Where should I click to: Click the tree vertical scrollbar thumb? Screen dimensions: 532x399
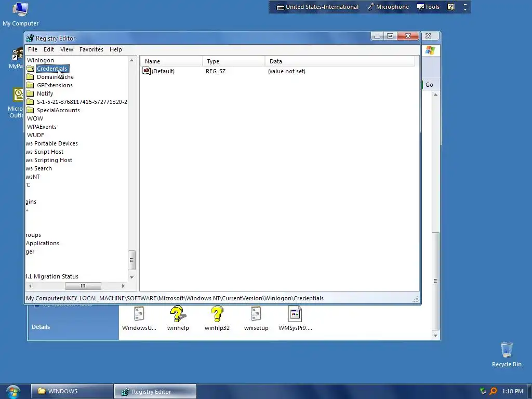tap(131, 260)
